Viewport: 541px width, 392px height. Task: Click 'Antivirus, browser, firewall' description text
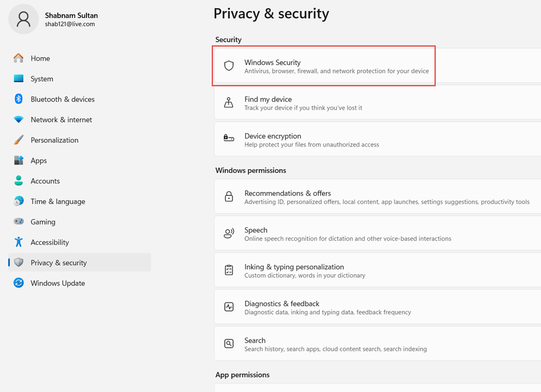coord(337,71)
